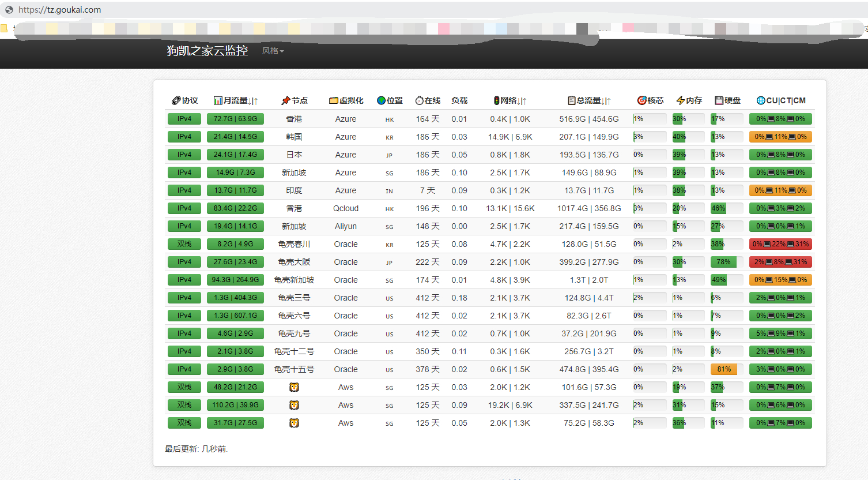
Task: Click the folder icon beside 虚拟化 header
Action: click(333, 100)
